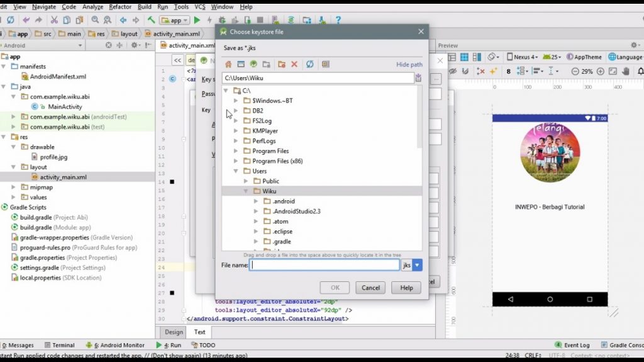Viewport: 644px width, 362px height.
Task: Expand .AndroidStudio2.3 folder arrow
Action: click(256, 211)
